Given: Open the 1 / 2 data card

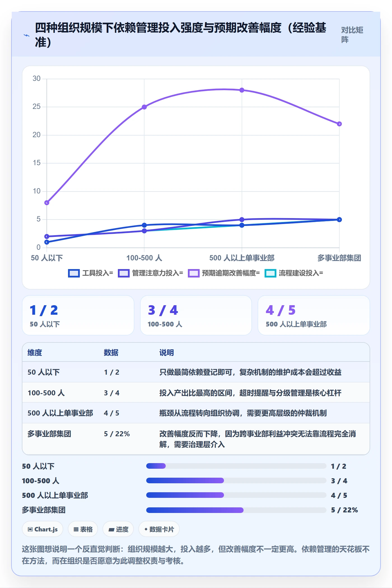Looking at the screenshot, I should click(x=78, y=315).
